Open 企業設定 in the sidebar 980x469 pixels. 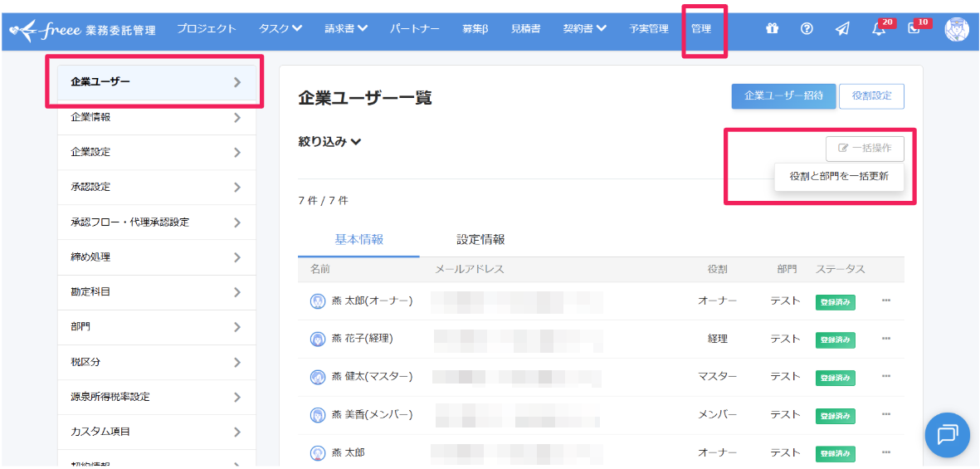pyautogui.click(x=156, y=152)
